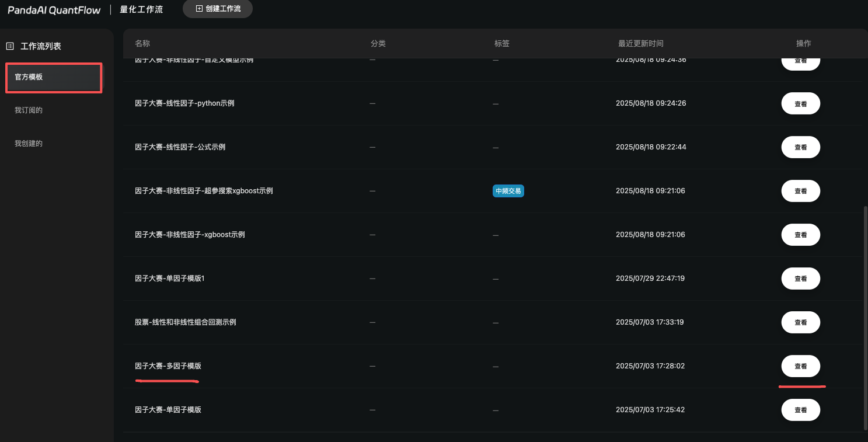Select the 官方模板 sidebar tab
The image size is (868, 442).
click(54, 77)
